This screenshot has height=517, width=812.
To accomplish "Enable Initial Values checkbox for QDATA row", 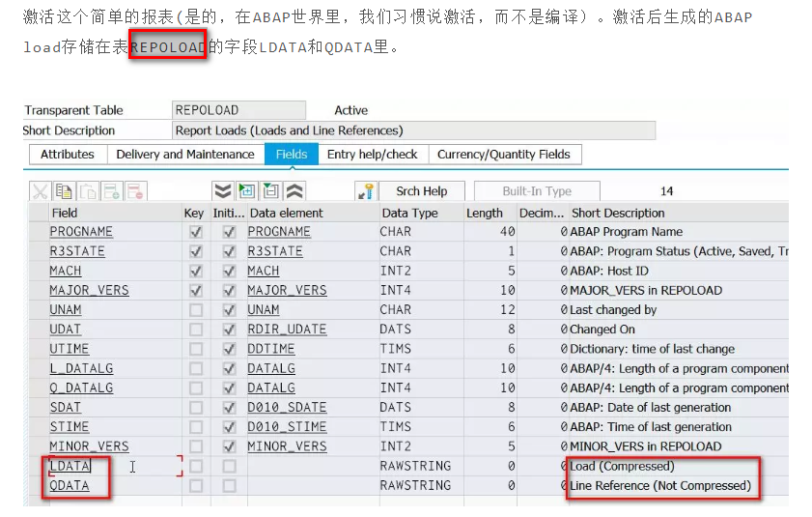I will (x=229, y=486).
